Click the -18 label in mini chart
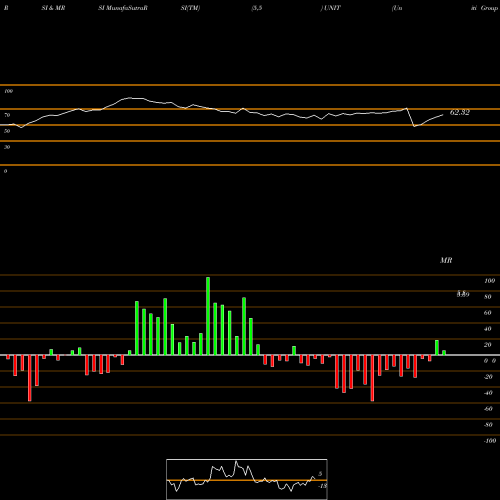Image resolution: width=500 pixels, height=500 pixels. click(x=322, y=486)
